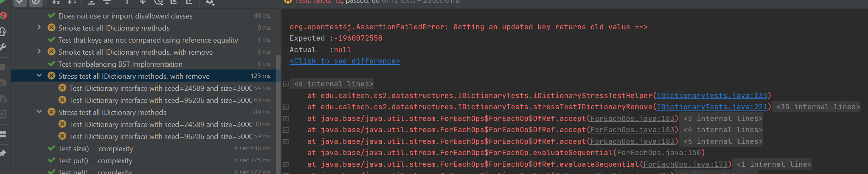The width and height of the screenshot is (868, 174).
Task: Collapse 'Stress test all IDictionary methods, with remove'
Action: 39,76
